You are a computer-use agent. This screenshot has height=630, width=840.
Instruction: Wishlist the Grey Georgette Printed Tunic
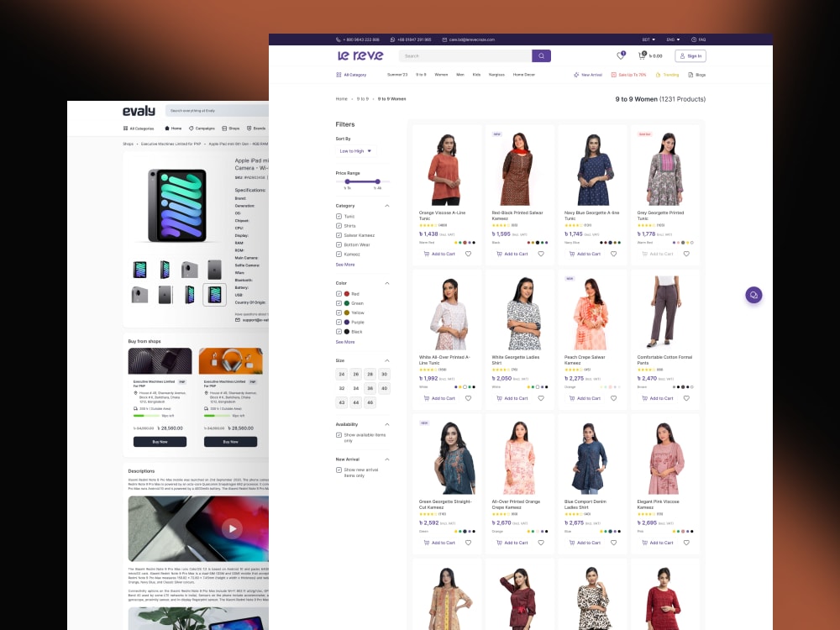(686, 254)
